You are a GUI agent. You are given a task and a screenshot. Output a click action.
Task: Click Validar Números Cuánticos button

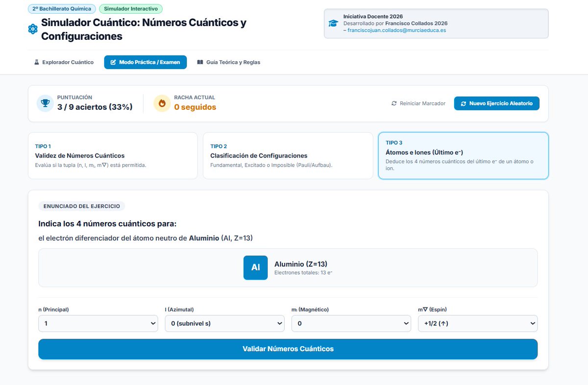tap(288, 349)
